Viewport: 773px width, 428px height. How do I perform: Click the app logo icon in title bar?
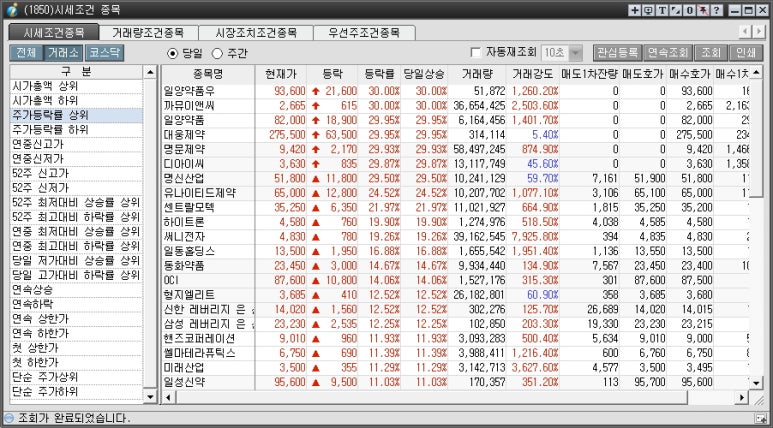point(12,9)
